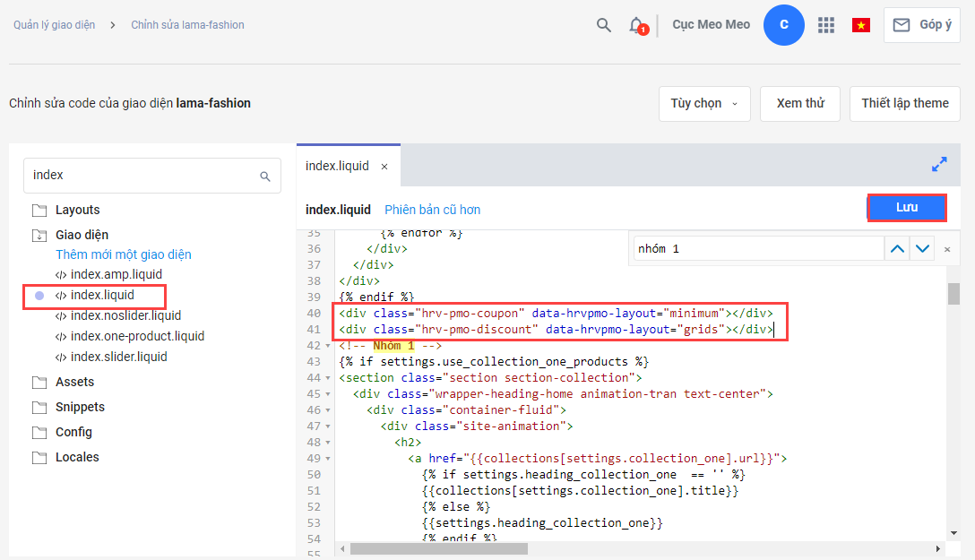Open the Tùy chọn dropdown
This screenshot has height=560, width=975.
[704, 103]
